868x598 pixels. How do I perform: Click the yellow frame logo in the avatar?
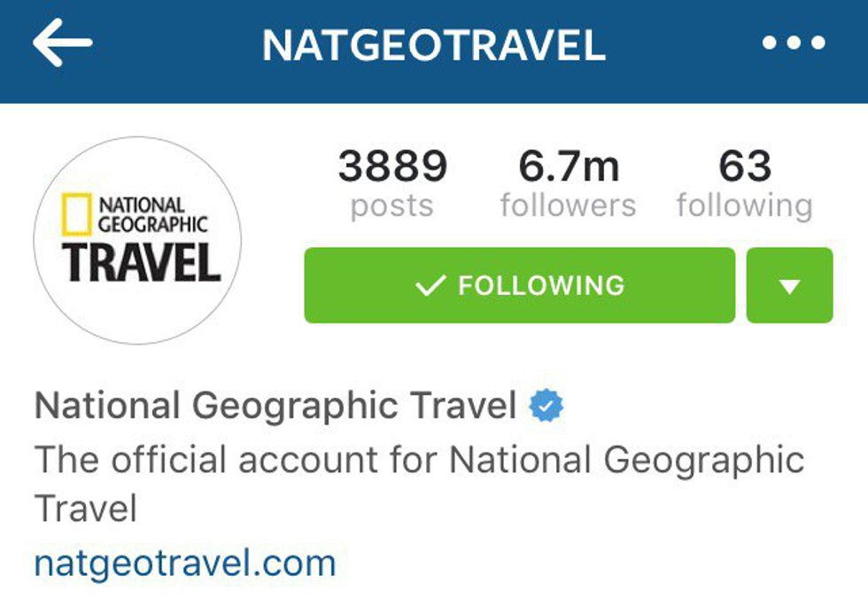click(76, 214)
